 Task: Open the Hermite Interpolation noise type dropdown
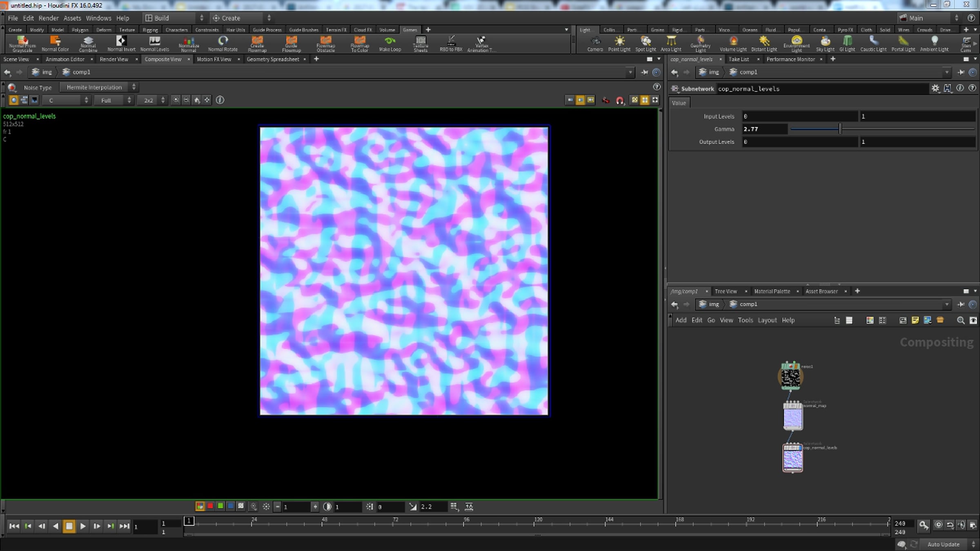click(x=98, y=87)
